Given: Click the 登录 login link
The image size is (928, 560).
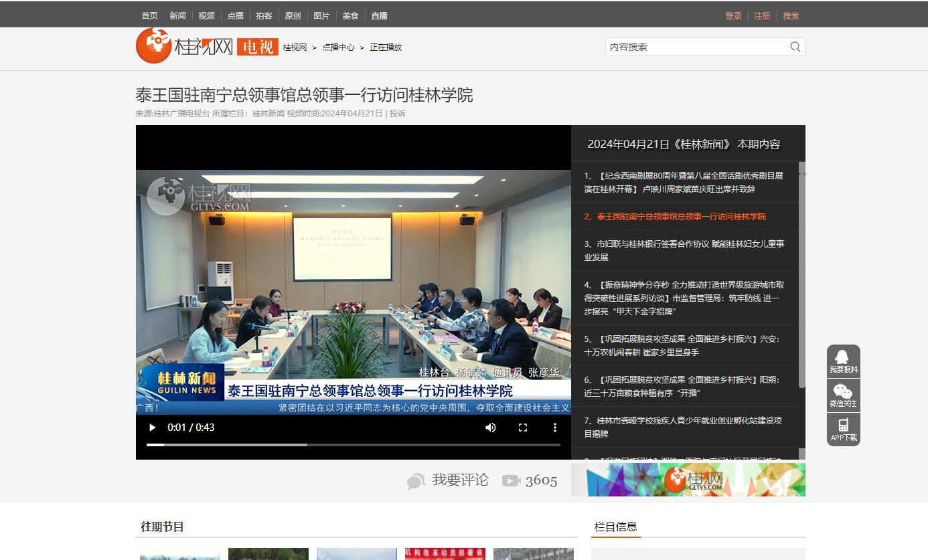Looking at the screenshot, I should click(x=733, y=15).
